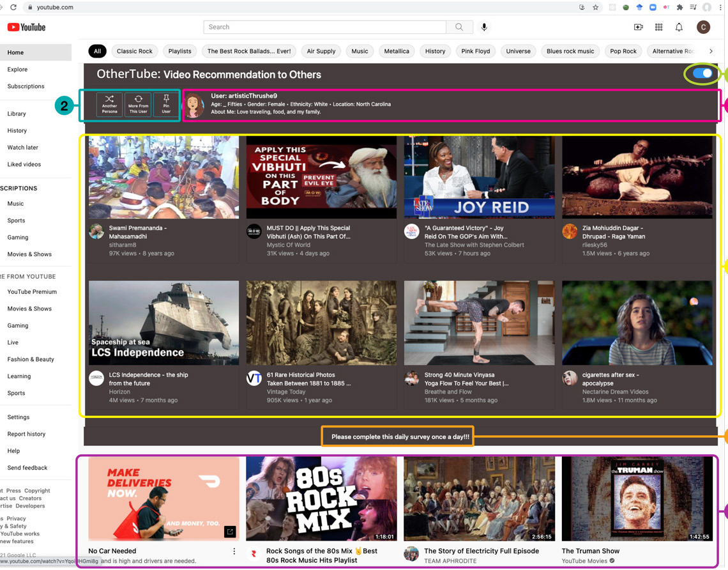Viewport: 728px width, 570px height.
Task: Select the All filter chip
Action: tap(98, 51)
